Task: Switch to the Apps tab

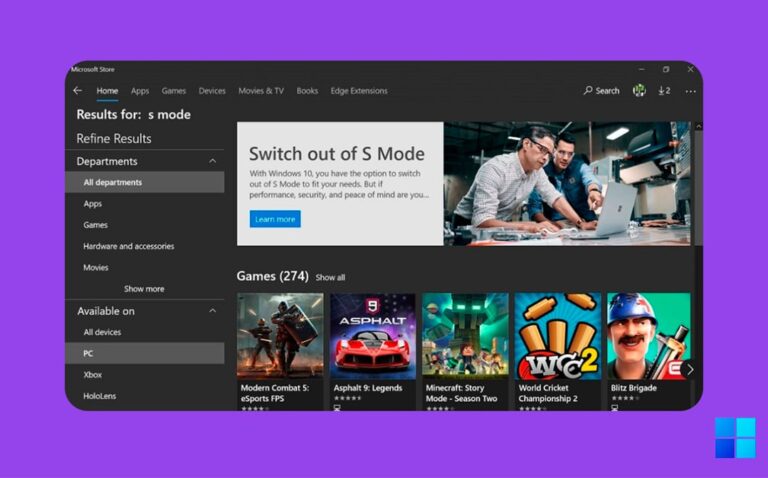Action: pyautogui.click(x=140, y=91)
